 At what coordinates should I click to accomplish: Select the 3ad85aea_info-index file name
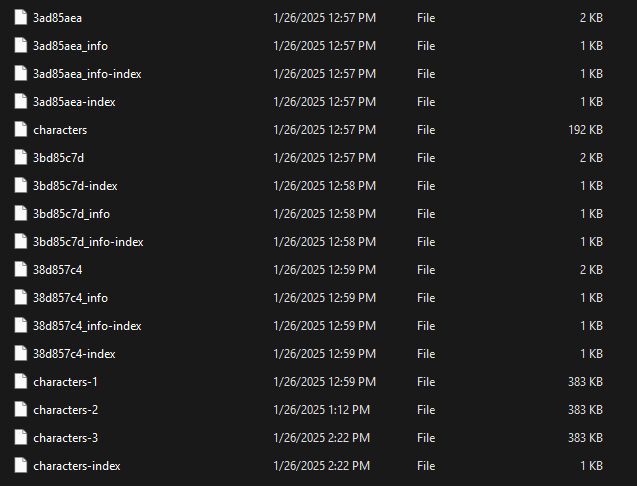[x=87, y=74]
